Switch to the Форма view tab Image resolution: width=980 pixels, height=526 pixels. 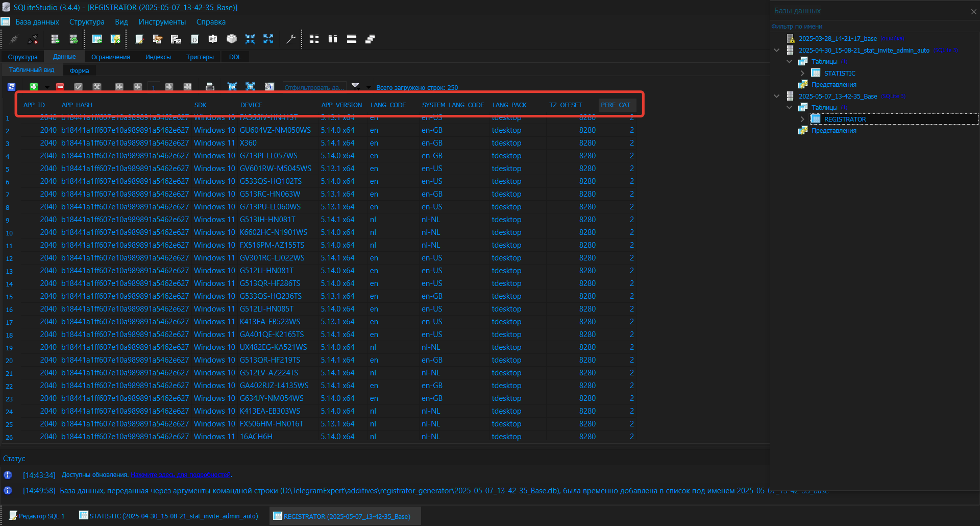coord(79,70)
